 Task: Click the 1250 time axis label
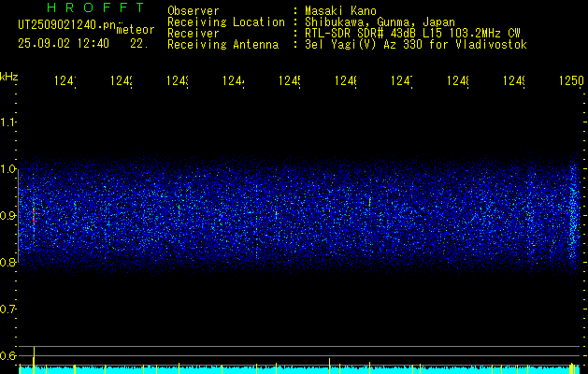(571, 81)
